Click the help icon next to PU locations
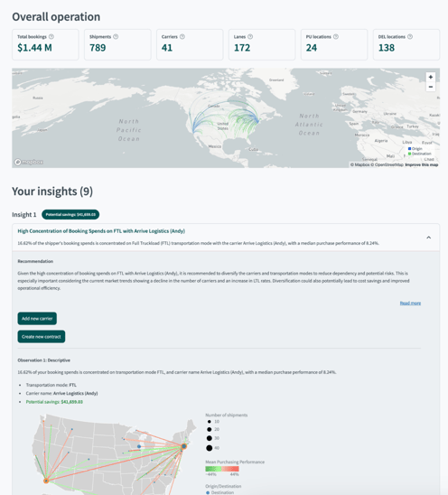 (336, 37)
